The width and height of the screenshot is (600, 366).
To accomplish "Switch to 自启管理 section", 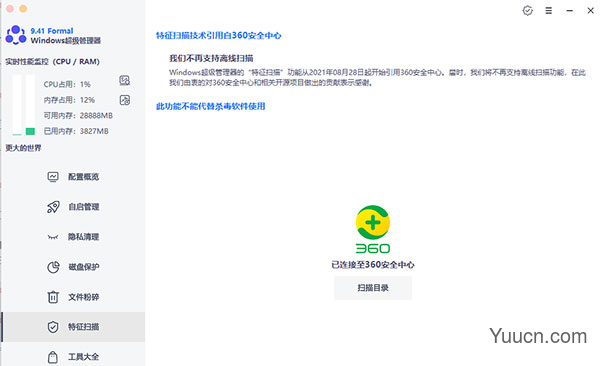I will tap(73, 207).
